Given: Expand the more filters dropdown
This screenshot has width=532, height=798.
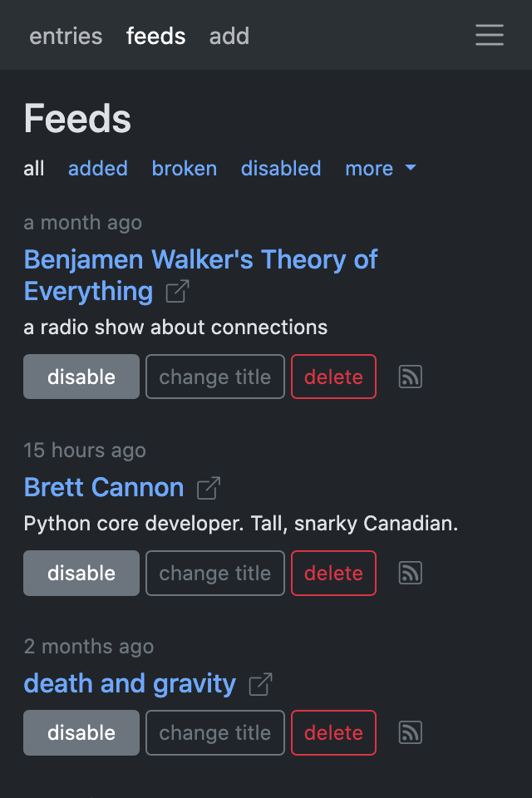Looking at the screenshot, I should tap(380, 169).
